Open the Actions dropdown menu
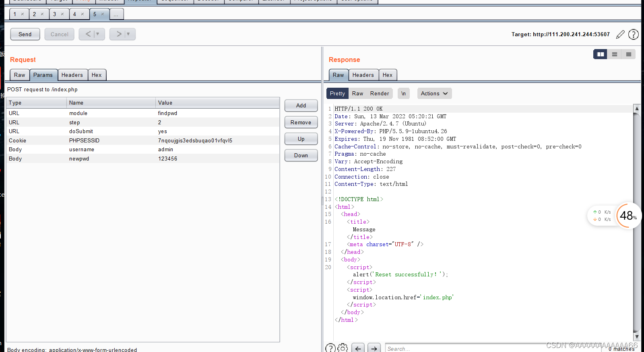Viewport: 644px width, 352px height. click(434, 93)
